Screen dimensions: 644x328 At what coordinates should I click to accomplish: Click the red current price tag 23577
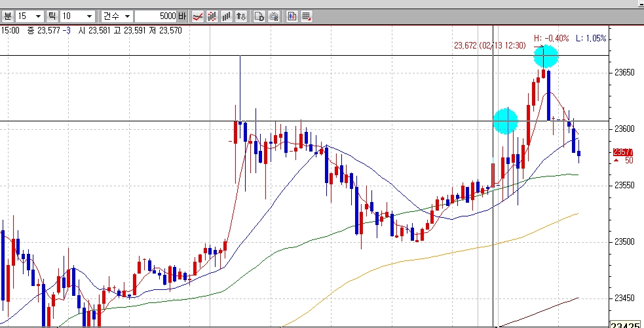(x=622, y=152)
